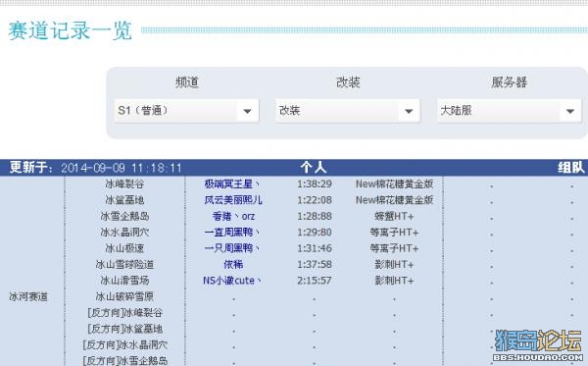Select track name [反方向]冰鲨墓地
588x366 pixels.
[124, 330]
